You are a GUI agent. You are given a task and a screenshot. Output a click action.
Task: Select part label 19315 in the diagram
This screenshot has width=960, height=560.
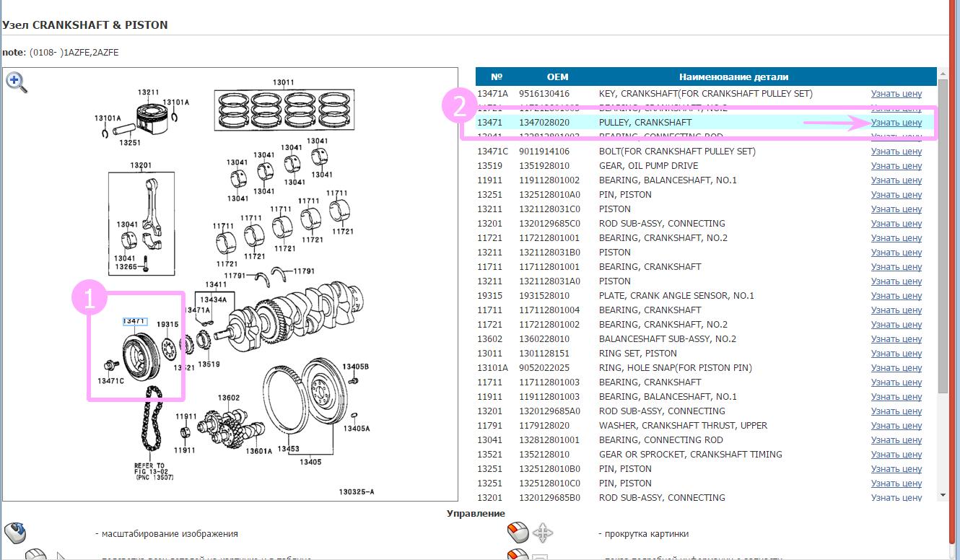click(167, 325)
